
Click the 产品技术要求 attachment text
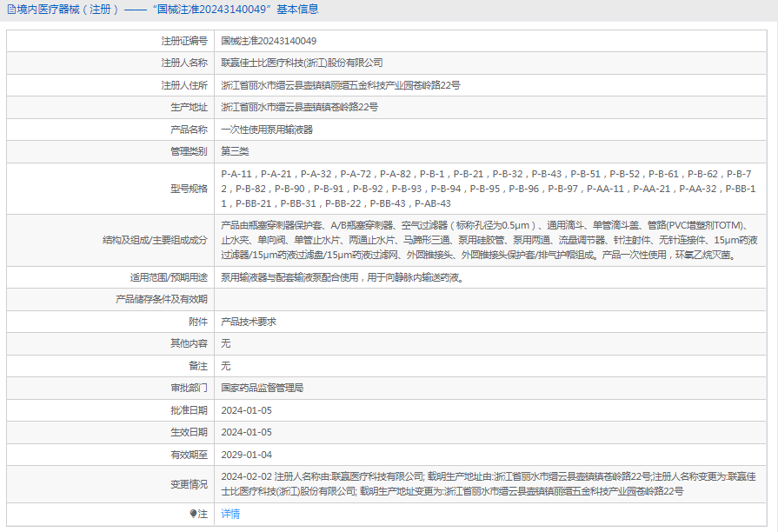point(249,322)
